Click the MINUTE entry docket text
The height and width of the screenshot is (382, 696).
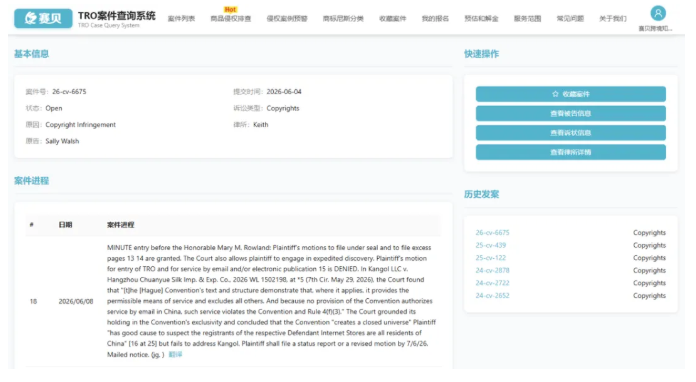(x=271, y=301)
